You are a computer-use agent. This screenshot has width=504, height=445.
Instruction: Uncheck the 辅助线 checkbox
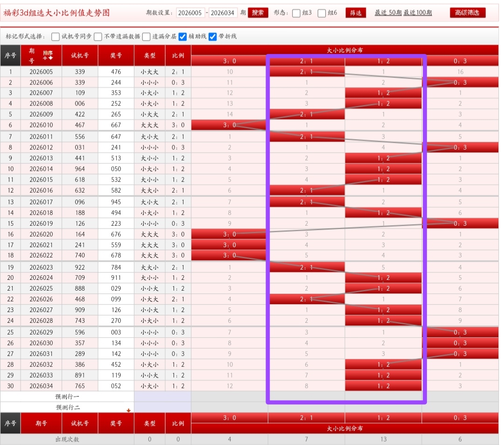tap(183, 36)
